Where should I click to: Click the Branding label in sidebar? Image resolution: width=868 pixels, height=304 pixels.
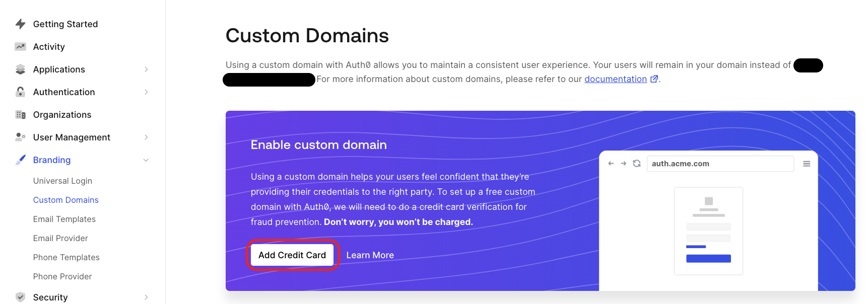coord(52,160)
